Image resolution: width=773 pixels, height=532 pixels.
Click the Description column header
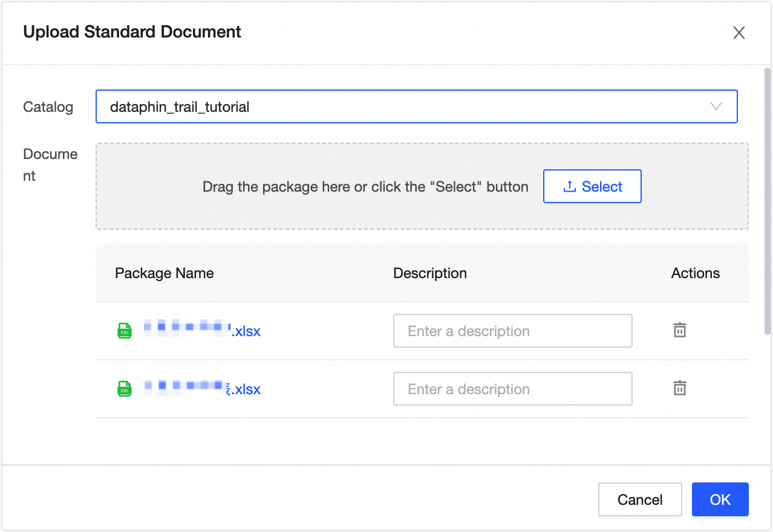click(x=429, y=273)
